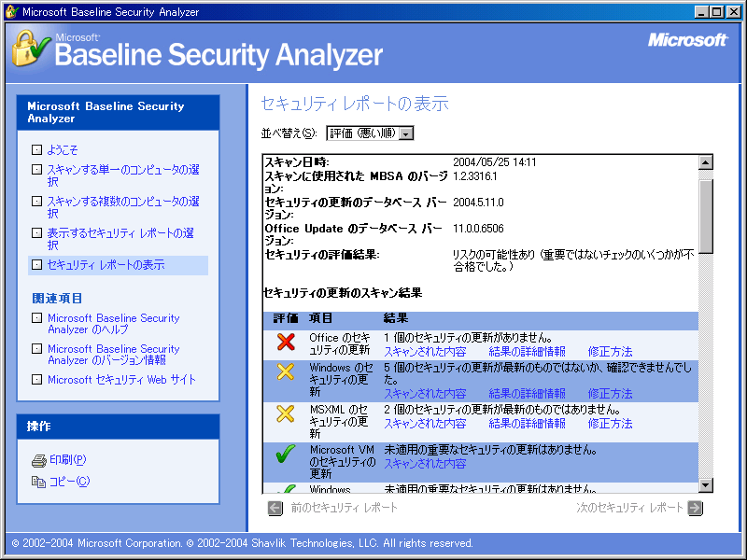747x560 pixels.
Task: Open スキャンする単一のコンピュータの選択
Action: (123, 175)
